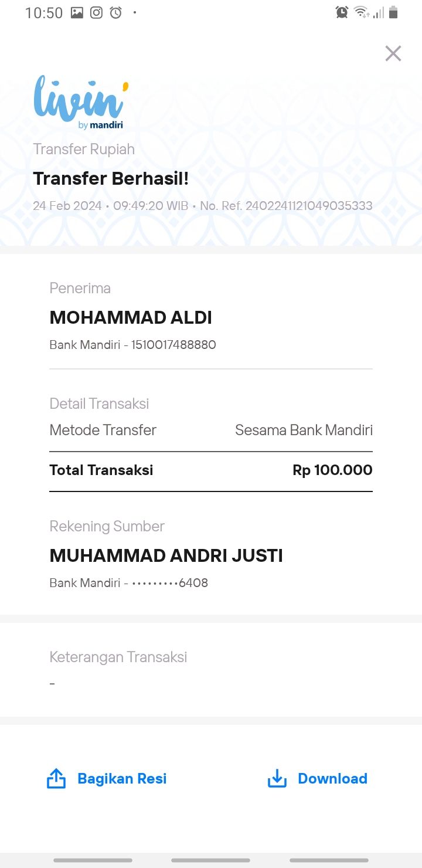
Task: Tap recipient account number 1510017488880
Action: coord(173,345)
